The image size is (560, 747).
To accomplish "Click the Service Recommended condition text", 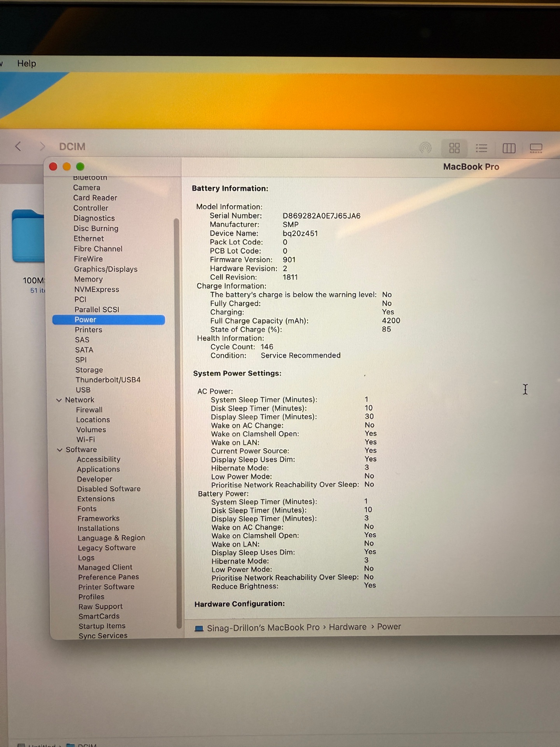I will click(x=300, y=356).
